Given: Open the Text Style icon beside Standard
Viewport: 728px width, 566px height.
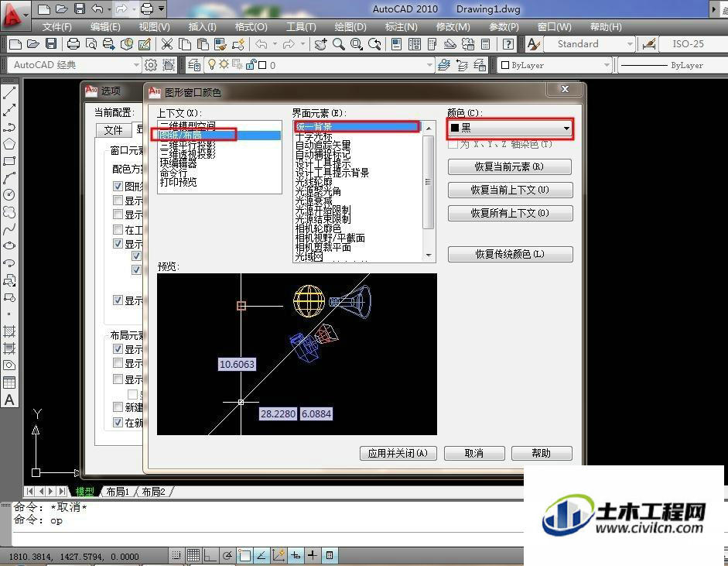Looking at the screenshot, I should 534,44.
